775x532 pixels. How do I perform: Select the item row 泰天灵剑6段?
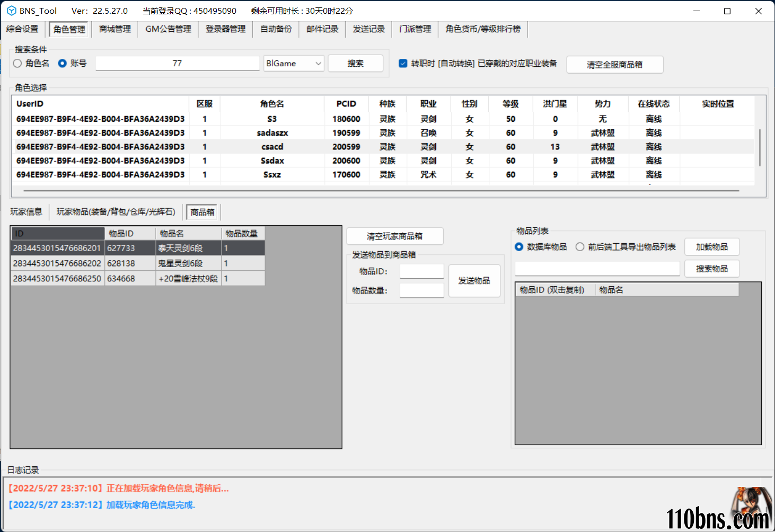[x=138, y=248]
